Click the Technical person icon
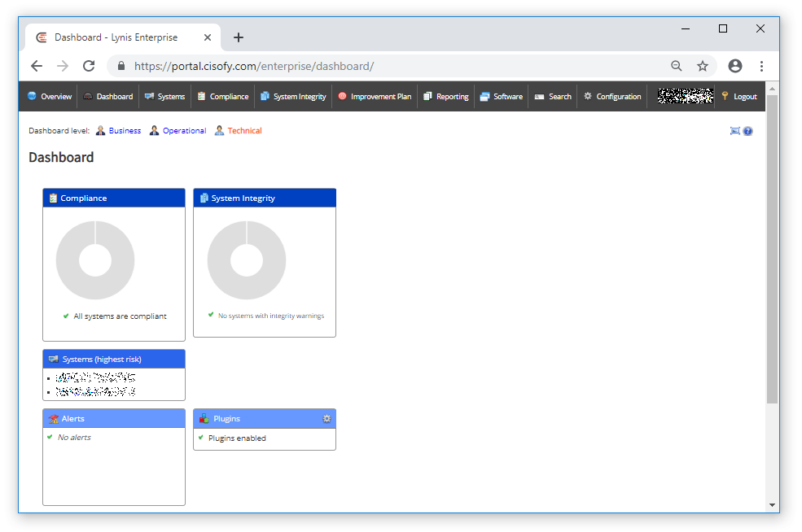This screenshot has height=532, width=802. (219, 131)
